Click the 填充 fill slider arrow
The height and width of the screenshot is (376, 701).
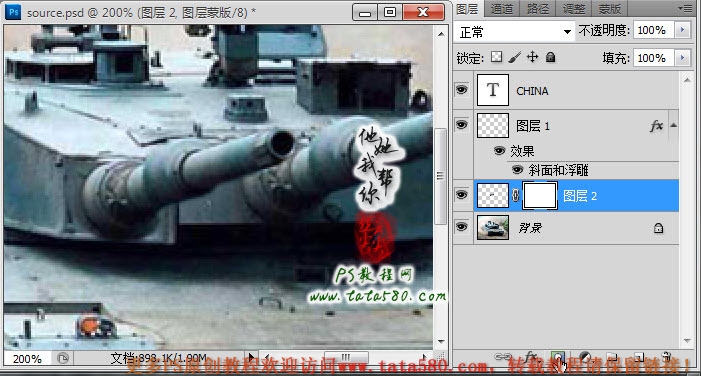682,58
